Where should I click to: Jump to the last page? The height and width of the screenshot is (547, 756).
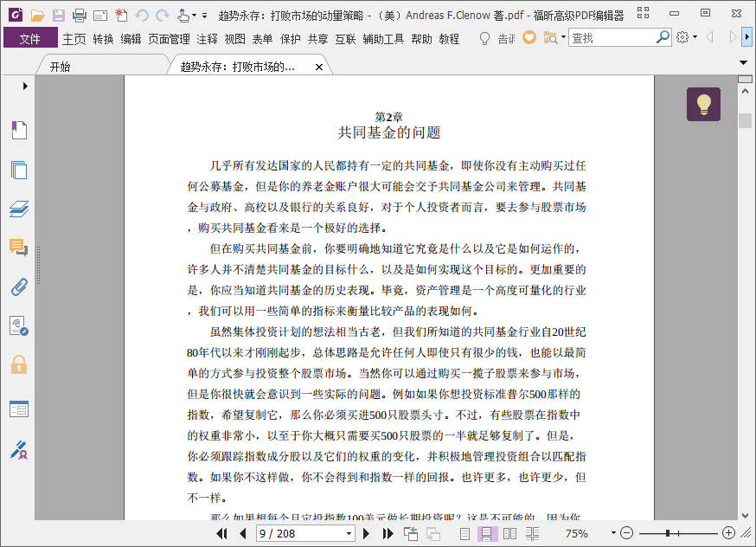pos(388,533)
